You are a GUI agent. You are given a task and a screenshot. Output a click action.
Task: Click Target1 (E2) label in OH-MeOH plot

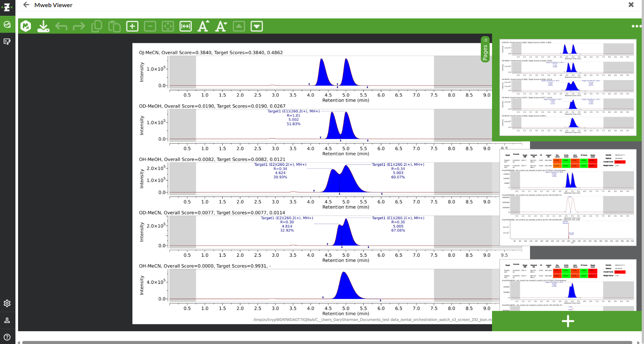point(280,165)
